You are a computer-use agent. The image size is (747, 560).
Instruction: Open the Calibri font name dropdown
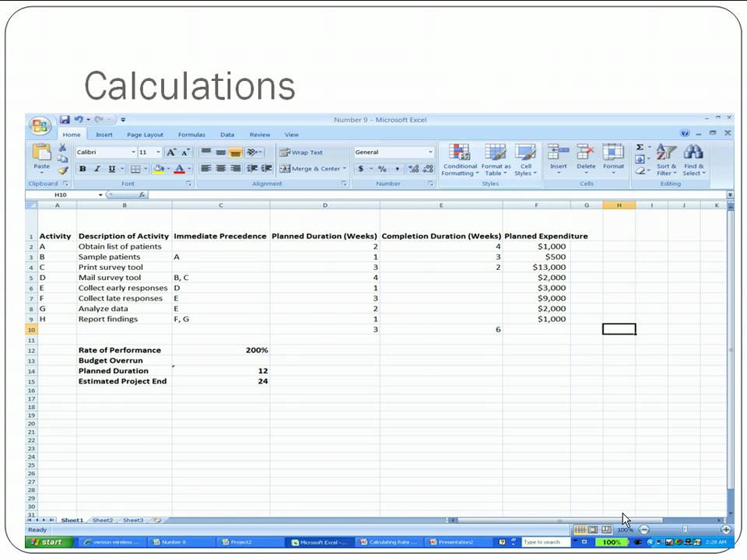(x=133, y=152)
